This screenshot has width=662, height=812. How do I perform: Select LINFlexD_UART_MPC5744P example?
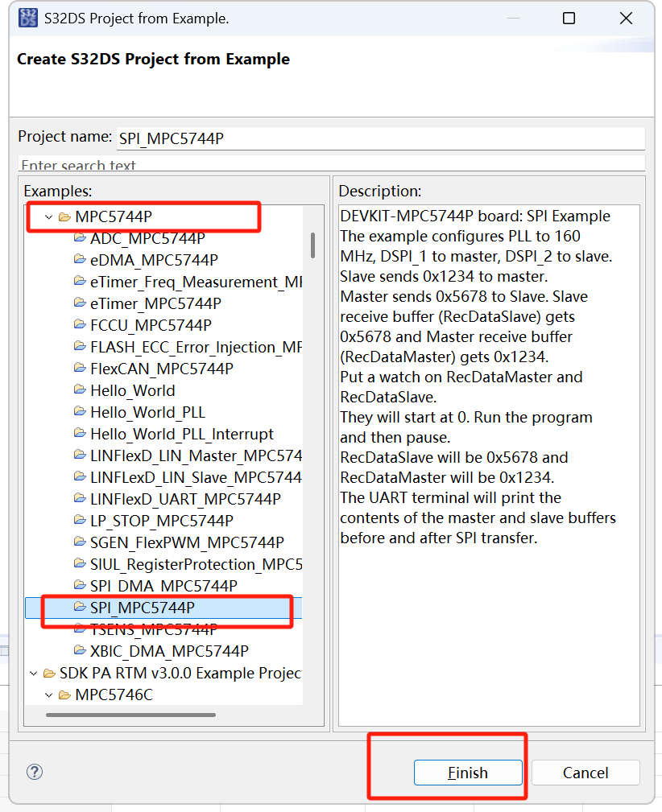[x=185, y=499]
